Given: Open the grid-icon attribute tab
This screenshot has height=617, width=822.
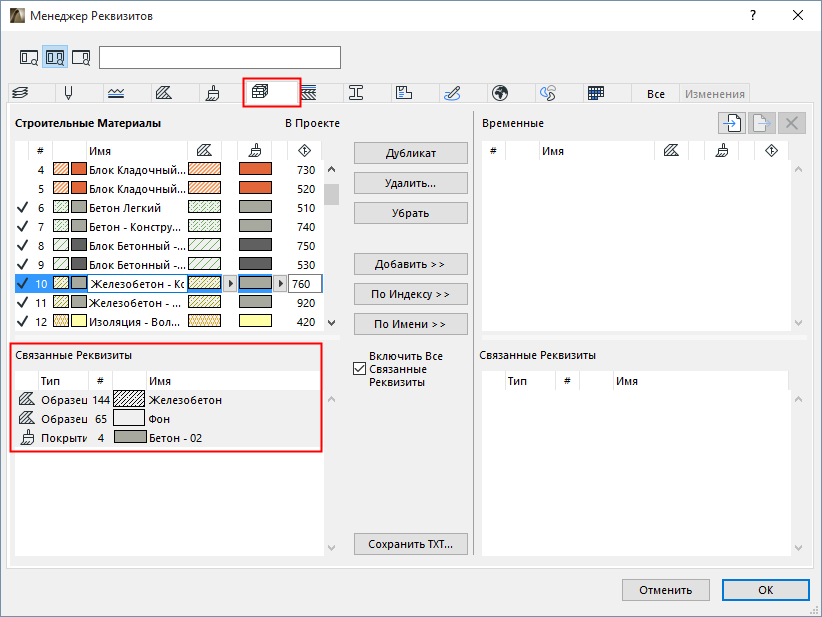Looking at the screenshot, I should [596, 93].
